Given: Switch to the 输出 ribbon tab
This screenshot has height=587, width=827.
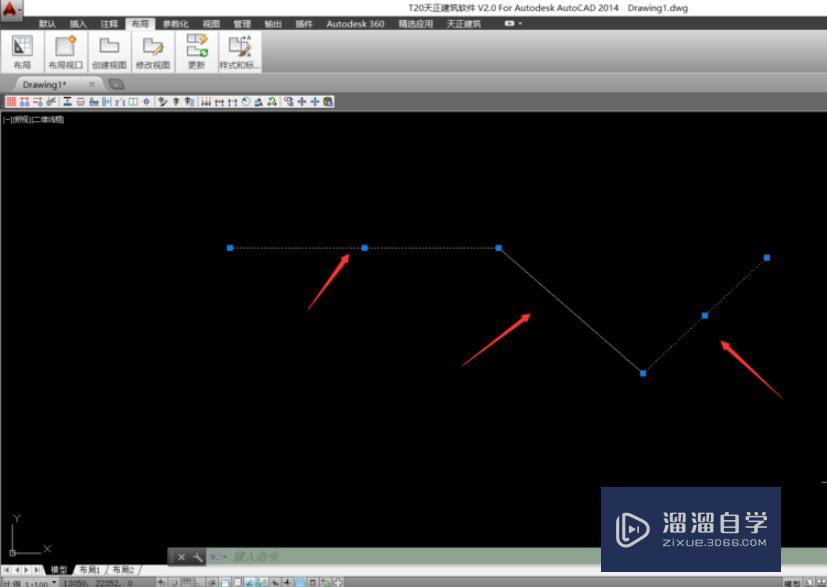Looking at the screenshot, I should 273,24.
